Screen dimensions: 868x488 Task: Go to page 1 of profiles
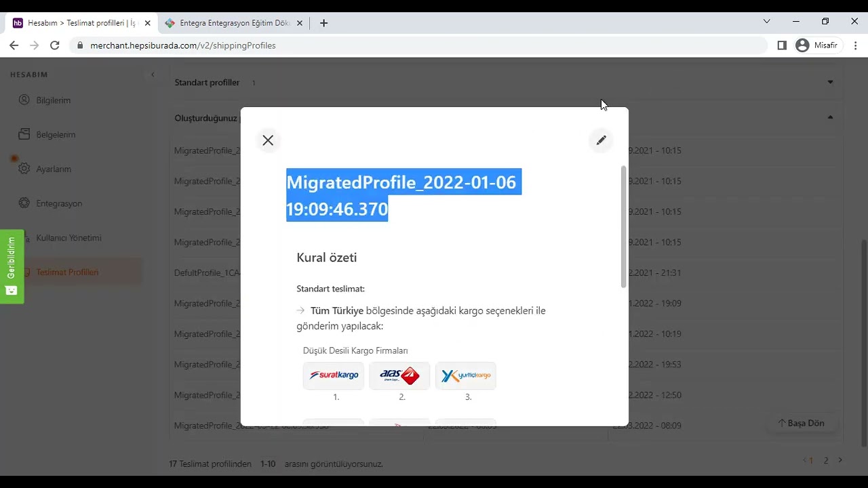coord(811,460)
